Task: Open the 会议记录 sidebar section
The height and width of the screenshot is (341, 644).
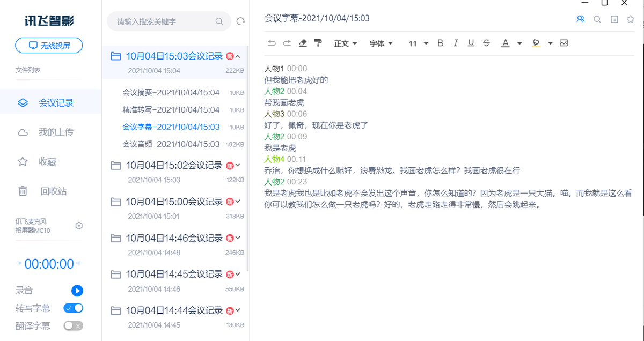Action: [50, 103]
